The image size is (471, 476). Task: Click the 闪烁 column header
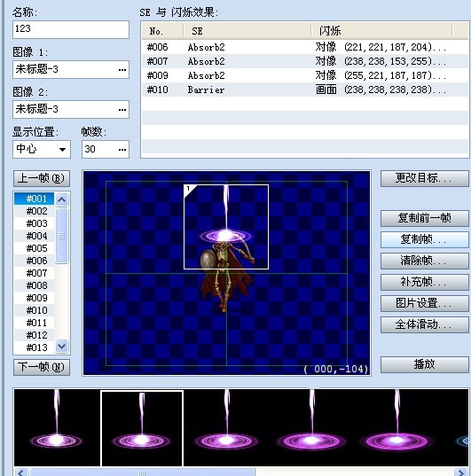[x=381, y=31]
